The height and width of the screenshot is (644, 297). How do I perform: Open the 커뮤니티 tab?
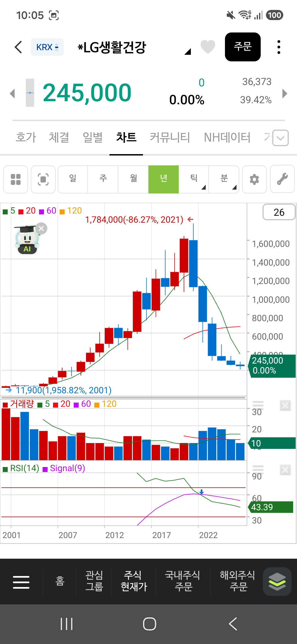[170, 137]
